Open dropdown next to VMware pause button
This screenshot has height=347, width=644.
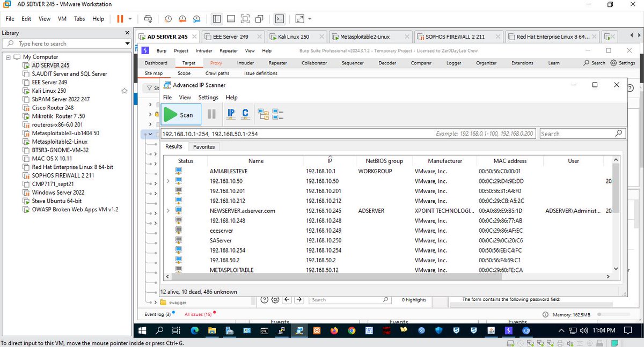(130, 19)
